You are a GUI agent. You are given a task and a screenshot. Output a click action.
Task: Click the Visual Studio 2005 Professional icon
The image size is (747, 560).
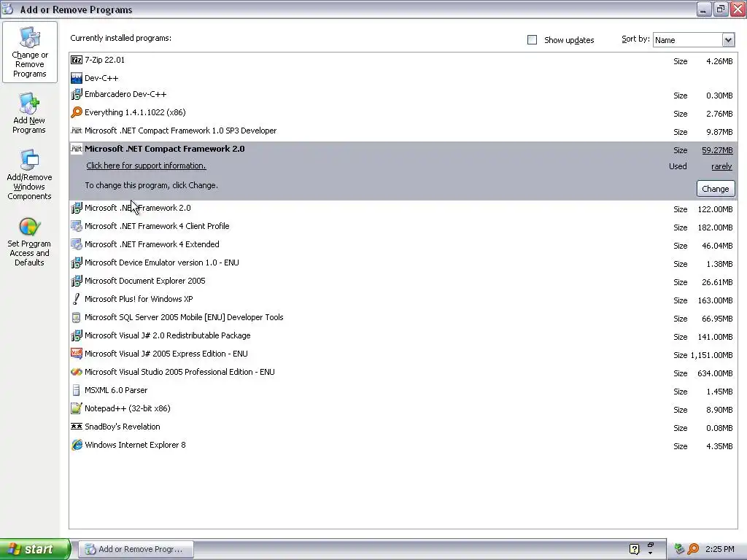point(76,372)
